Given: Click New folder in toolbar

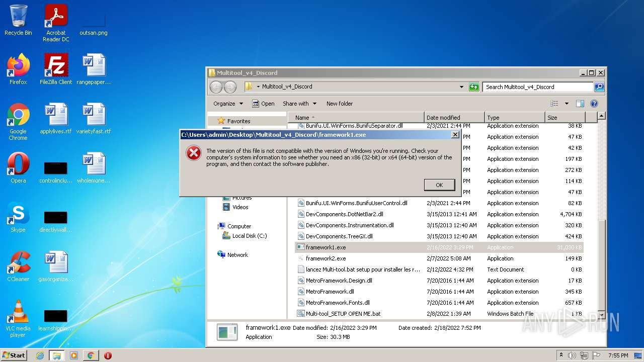Looking at the screenshot, I should click(x=340, y=104).
